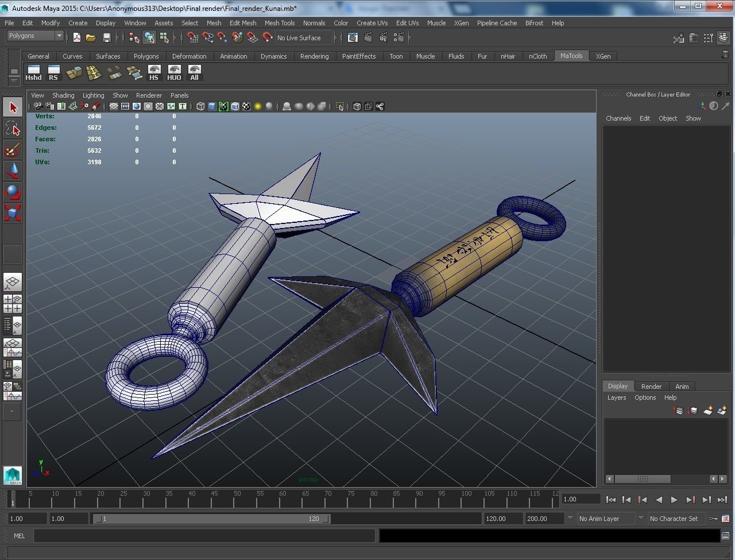The image size is (735, 560).
Task: Open viewport Shading menu
Action: pos(63,95)
